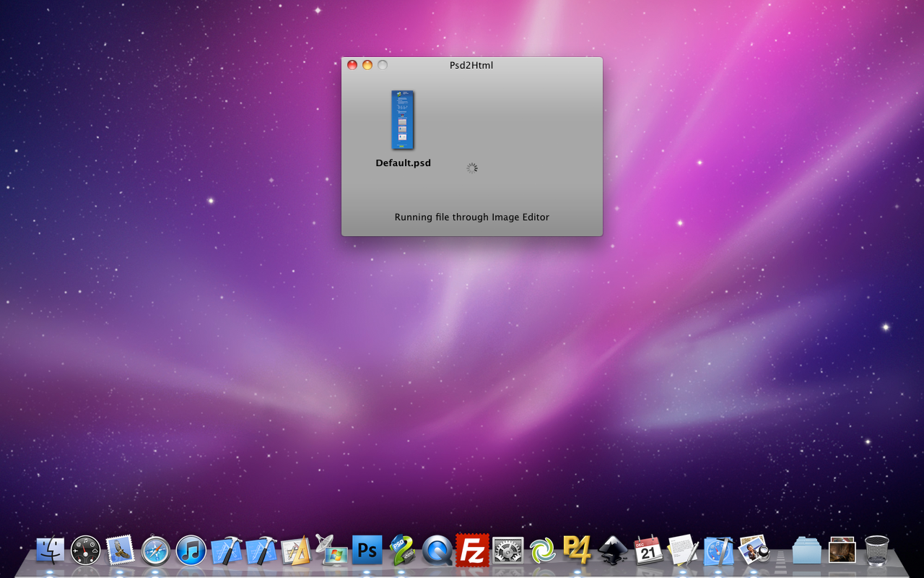
Task: Launch FileZilla from the dock
Action: coord(472,551)
